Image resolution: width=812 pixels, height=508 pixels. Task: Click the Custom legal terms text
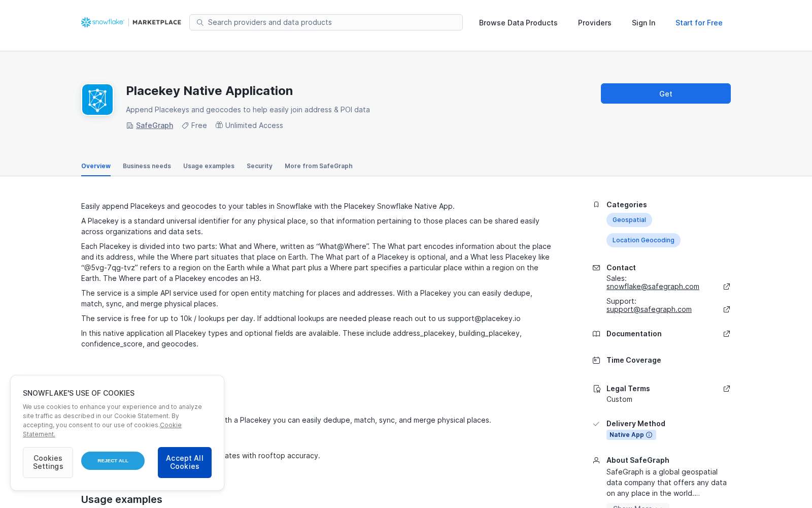pos(619,399)
